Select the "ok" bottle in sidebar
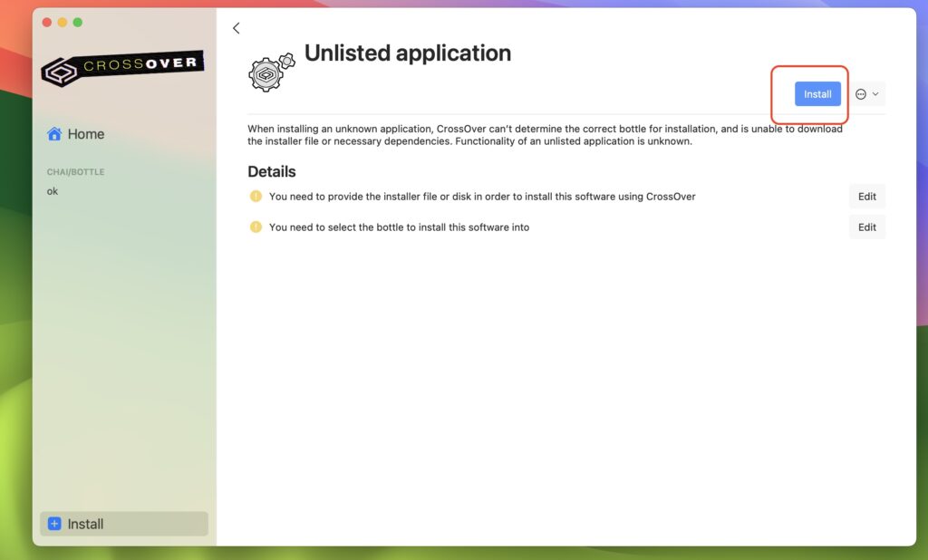The width and height of the screenshot is (928, 560). click(53, 191)
